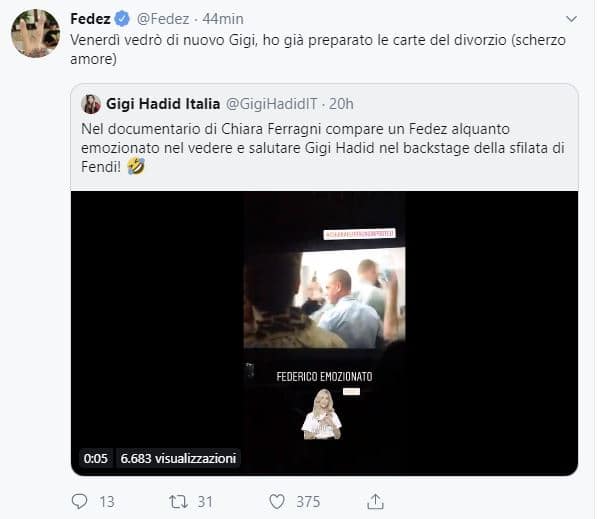Click the 0:05 video duration label
This screenshot has height=519, width=603.
click(x=96, y=458)
